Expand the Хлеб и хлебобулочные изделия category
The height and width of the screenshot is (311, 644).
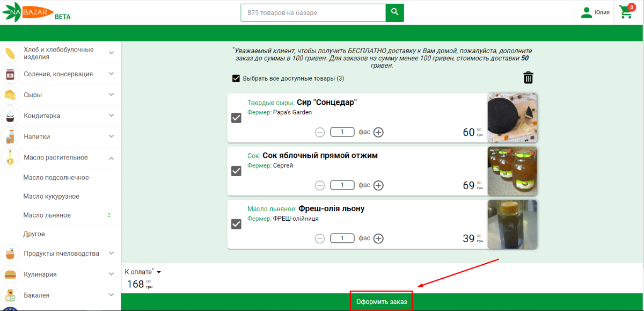coord(111,53)
